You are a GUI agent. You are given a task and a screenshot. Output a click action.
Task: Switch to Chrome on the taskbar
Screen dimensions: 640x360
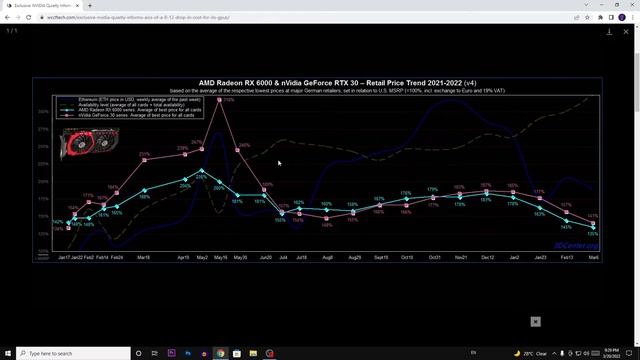[220, 353]
